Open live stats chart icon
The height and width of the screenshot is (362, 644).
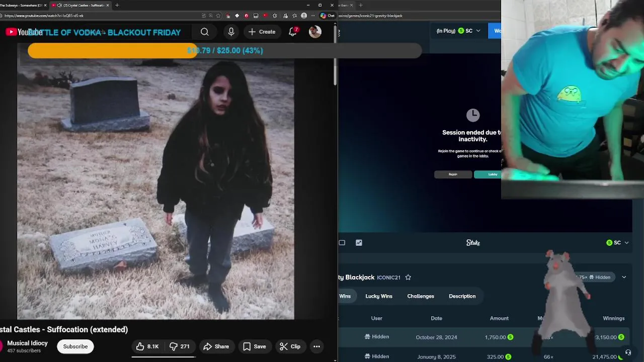click(x=359, y=243)
